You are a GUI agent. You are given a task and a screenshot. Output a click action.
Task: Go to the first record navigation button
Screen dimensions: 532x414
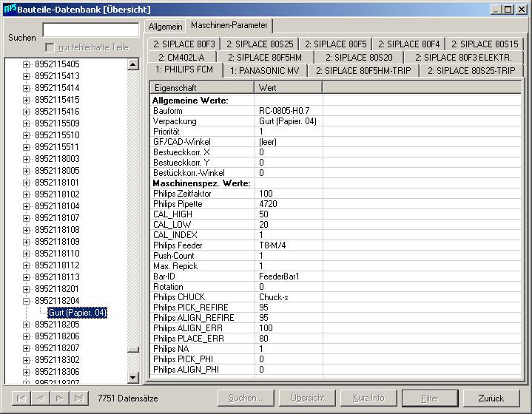[x=21, y=398]
